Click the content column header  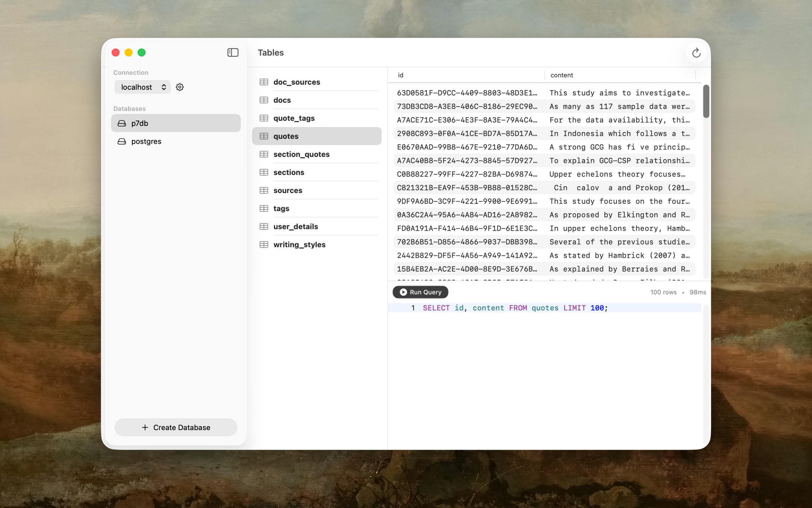(561, 75)
